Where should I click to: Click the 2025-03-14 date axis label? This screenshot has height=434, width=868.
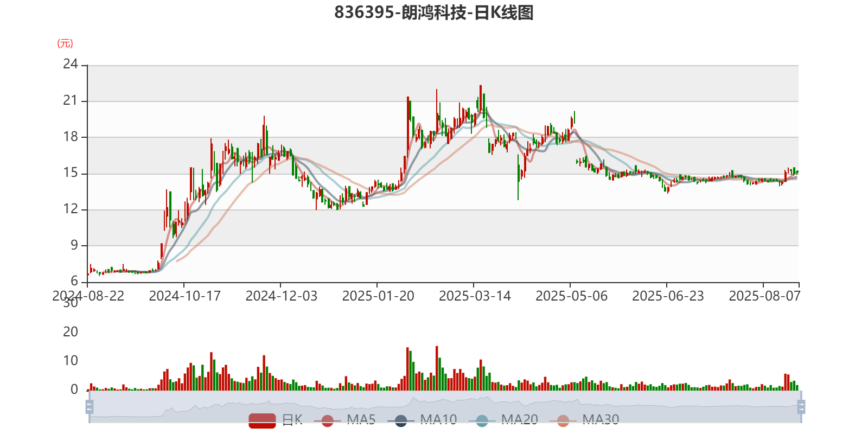[475, 296]
